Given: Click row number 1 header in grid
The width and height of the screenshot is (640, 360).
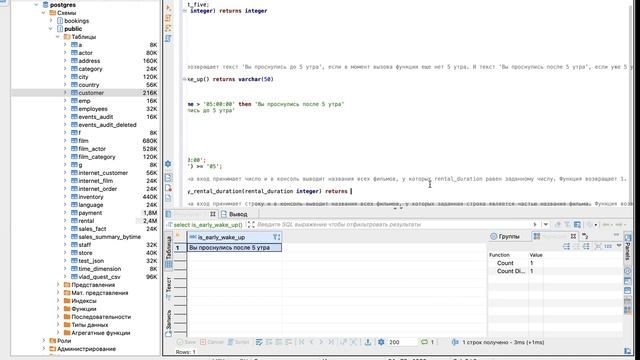Looking at the screenshot, I should [x=180, y=248].
